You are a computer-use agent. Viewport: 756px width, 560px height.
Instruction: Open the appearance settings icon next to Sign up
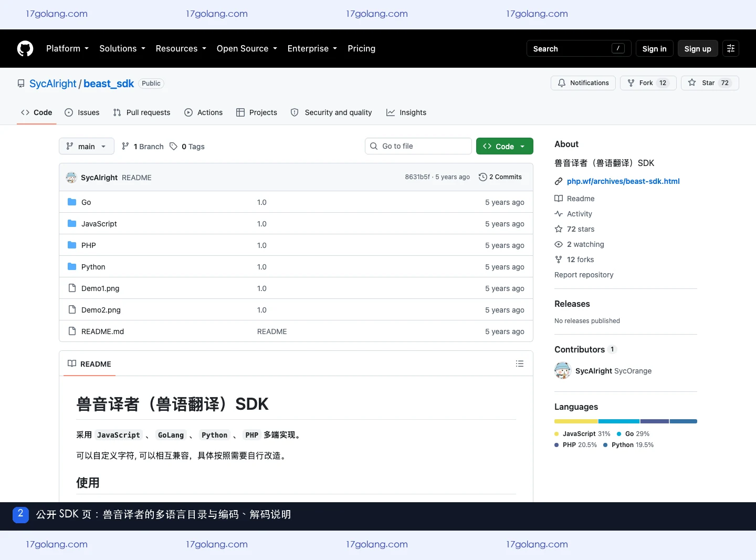click(x=731, y=48)
